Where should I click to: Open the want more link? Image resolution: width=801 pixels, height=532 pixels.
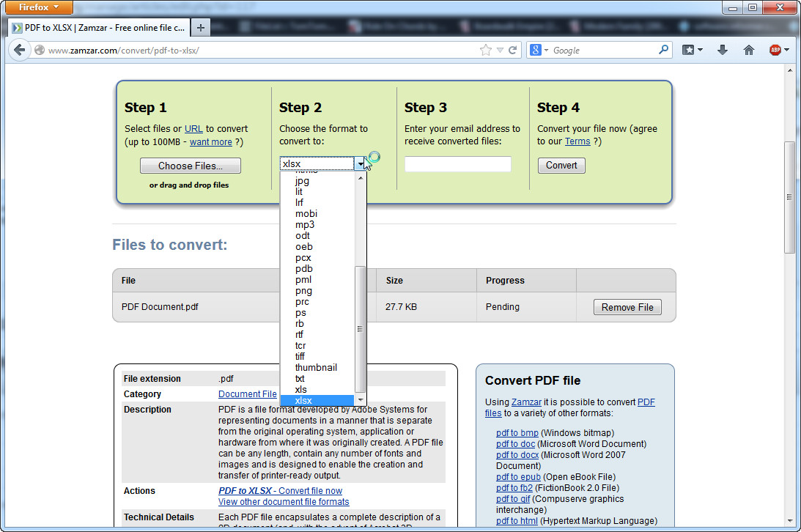click(x=211, y=142)
